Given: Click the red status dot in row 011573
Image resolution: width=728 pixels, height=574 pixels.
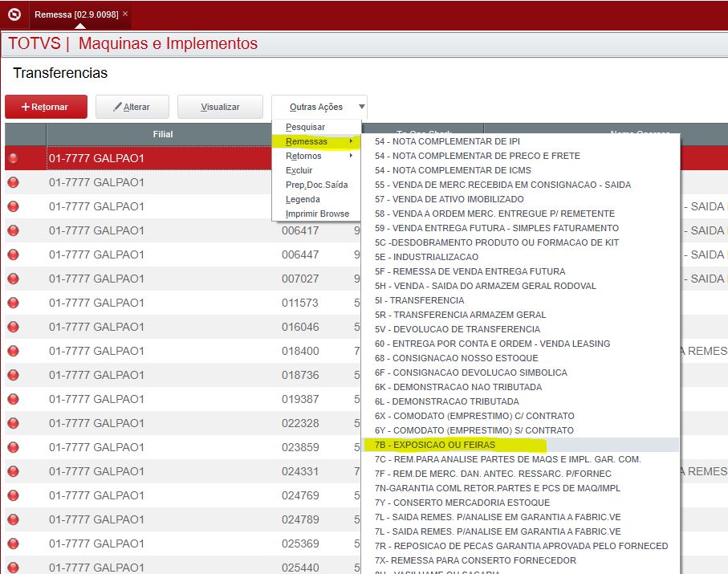Looking at the screenshot, I should point(14,303).
